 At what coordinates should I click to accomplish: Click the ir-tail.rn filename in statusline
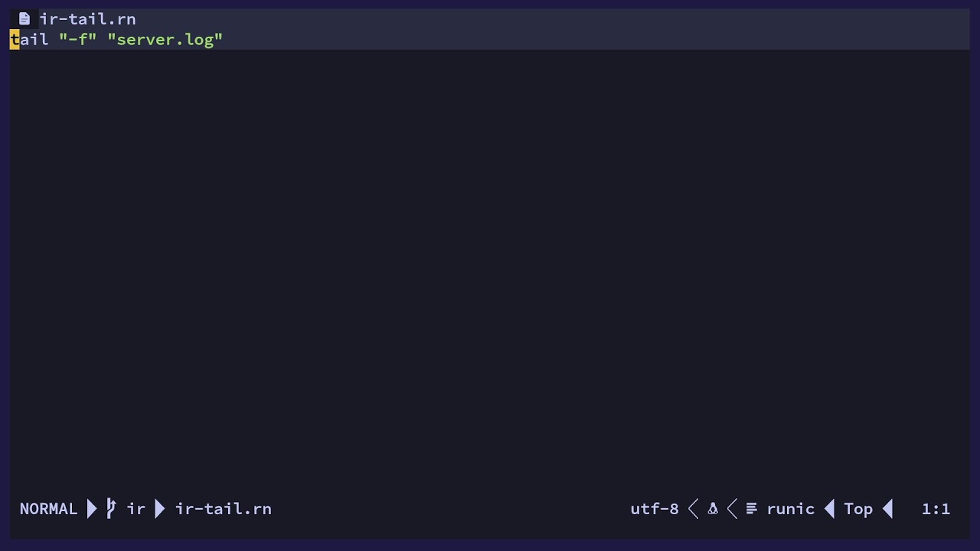(x=223, y=509)
